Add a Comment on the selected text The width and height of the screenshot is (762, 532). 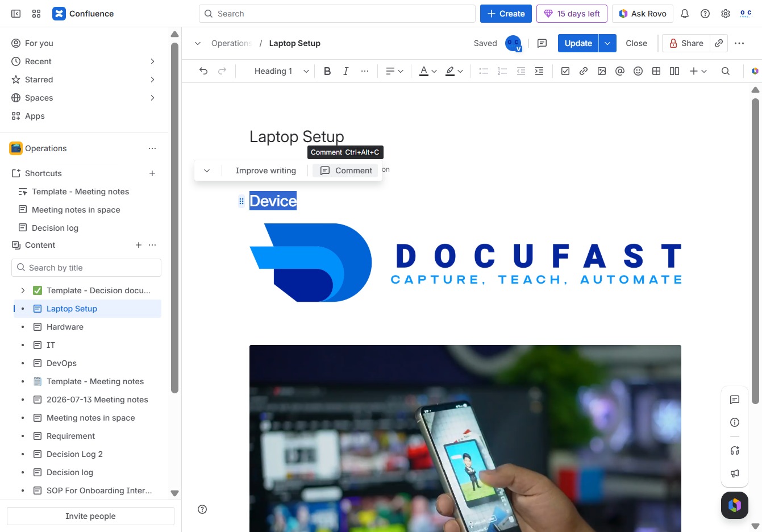[346, 171]
